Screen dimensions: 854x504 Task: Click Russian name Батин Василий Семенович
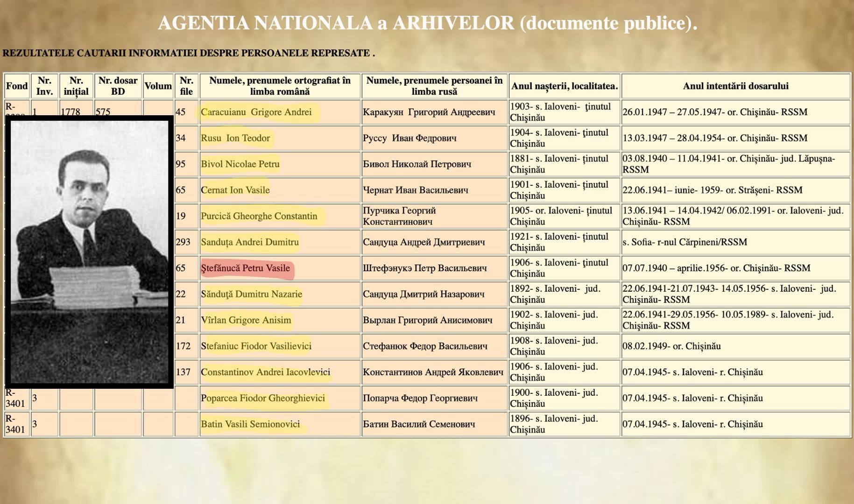point(419,424)
